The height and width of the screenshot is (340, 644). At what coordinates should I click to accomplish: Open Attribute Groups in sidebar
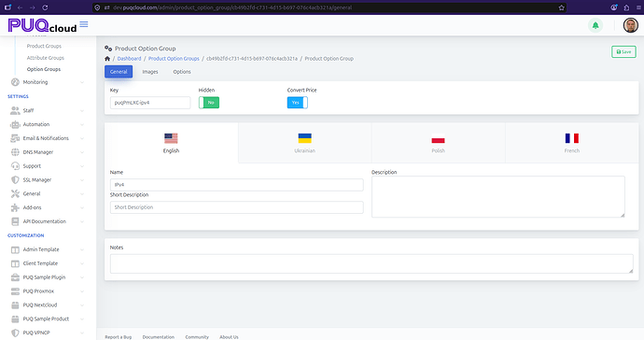point(46,58)
